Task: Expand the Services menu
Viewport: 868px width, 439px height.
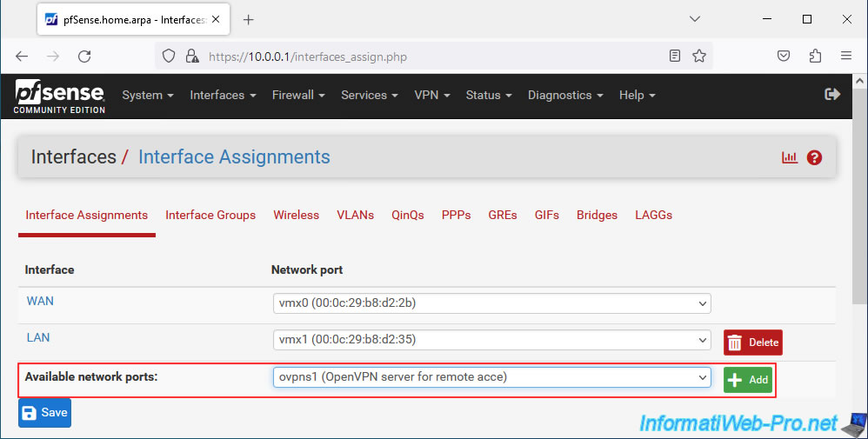Action: point(370,96)
